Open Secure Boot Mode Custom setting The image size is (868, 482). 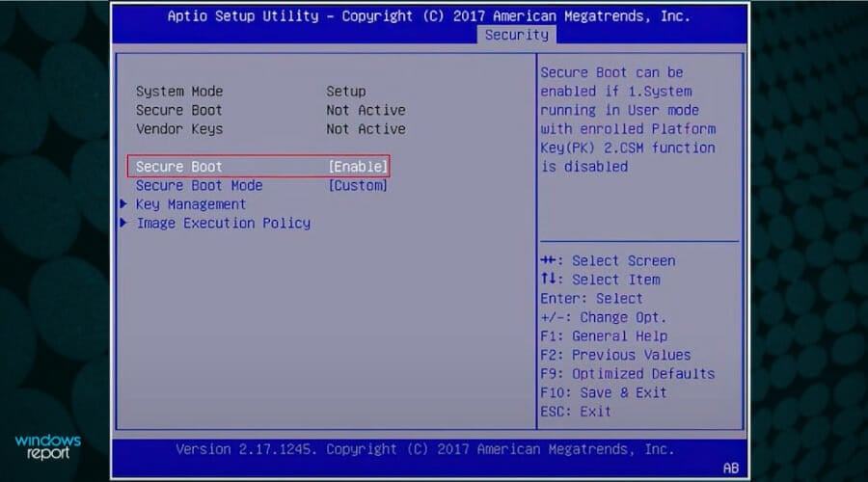[x=358, y=185]
